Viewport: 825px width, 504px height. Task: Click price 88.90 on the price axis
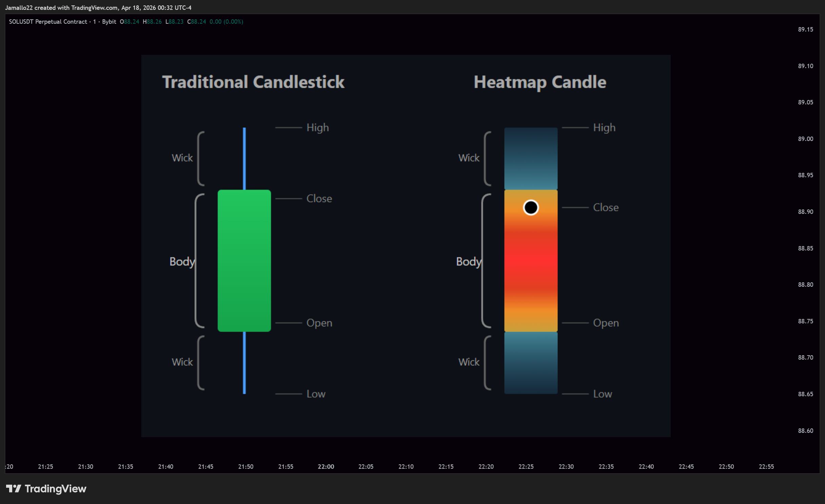[x=805, y=212]
